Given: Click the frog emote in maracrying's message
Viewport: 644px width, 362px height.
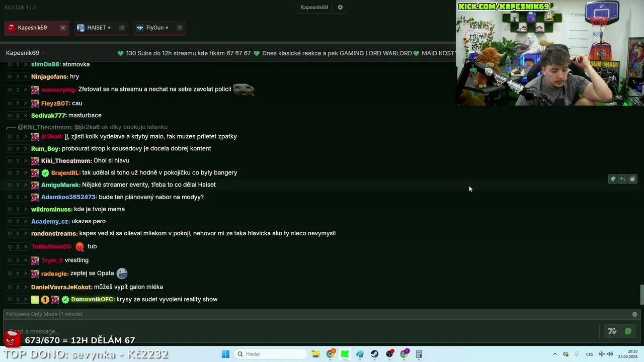Looking at the screenshot, I should pos(244,89).
